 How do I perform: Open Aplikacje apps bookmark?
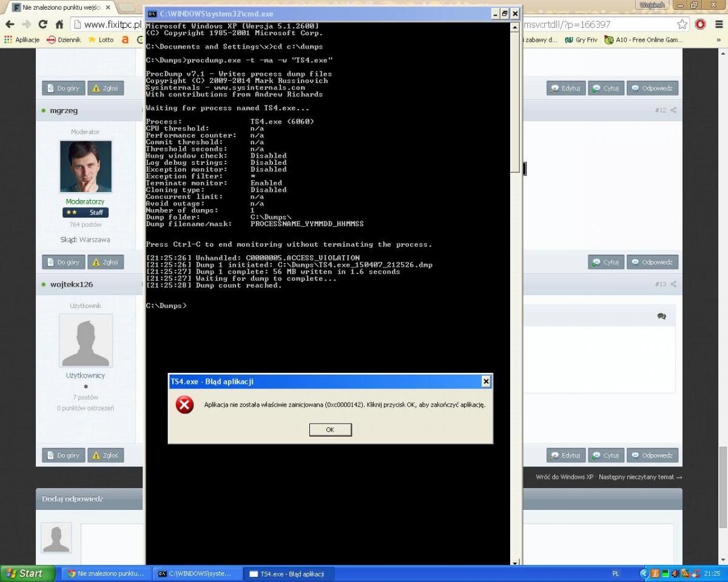(22, 40)
